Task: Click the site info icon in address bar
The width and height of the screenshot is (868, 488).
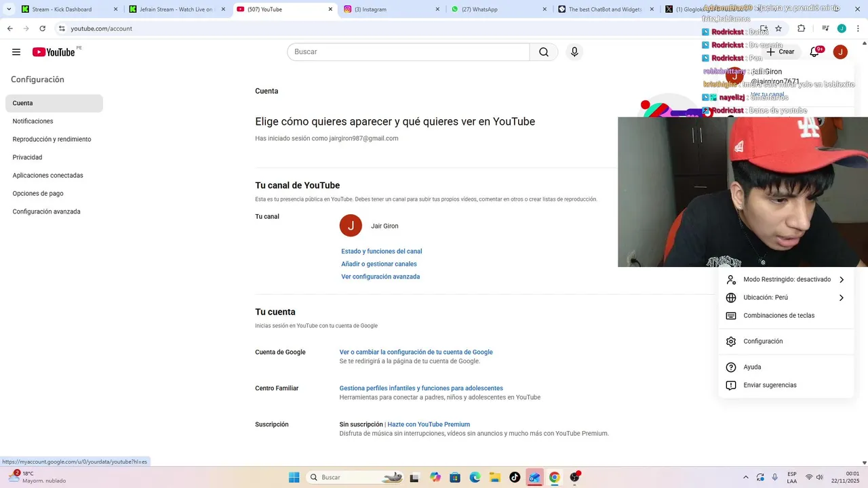Action: [62, 28]
